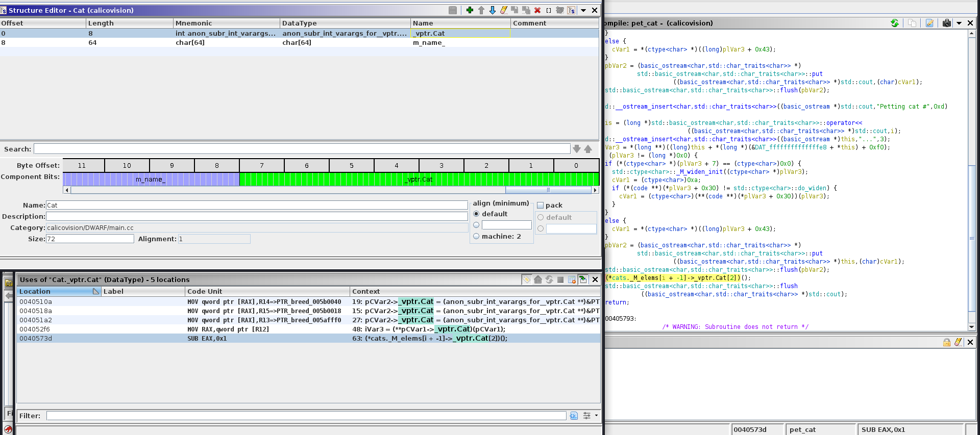Click the home icon in Uses panel toolbar
Viewport: 980px width, 435px height.
click(538, 279)
